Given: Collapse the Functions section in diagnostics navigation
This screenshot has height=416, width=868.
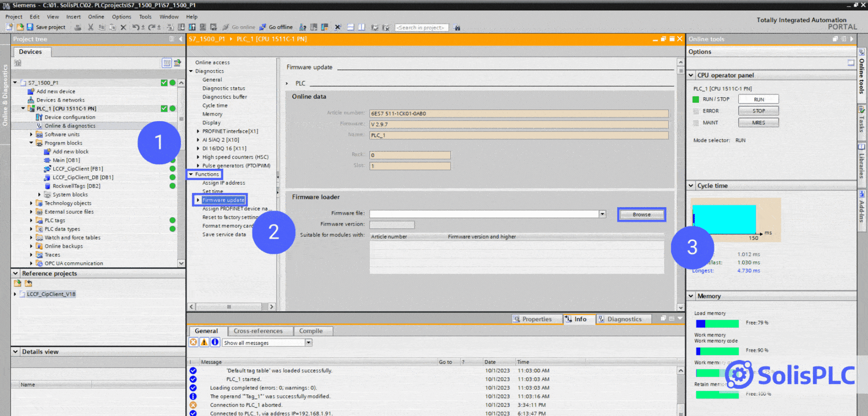Looking at the screenshot, I should tap(192, 174).
